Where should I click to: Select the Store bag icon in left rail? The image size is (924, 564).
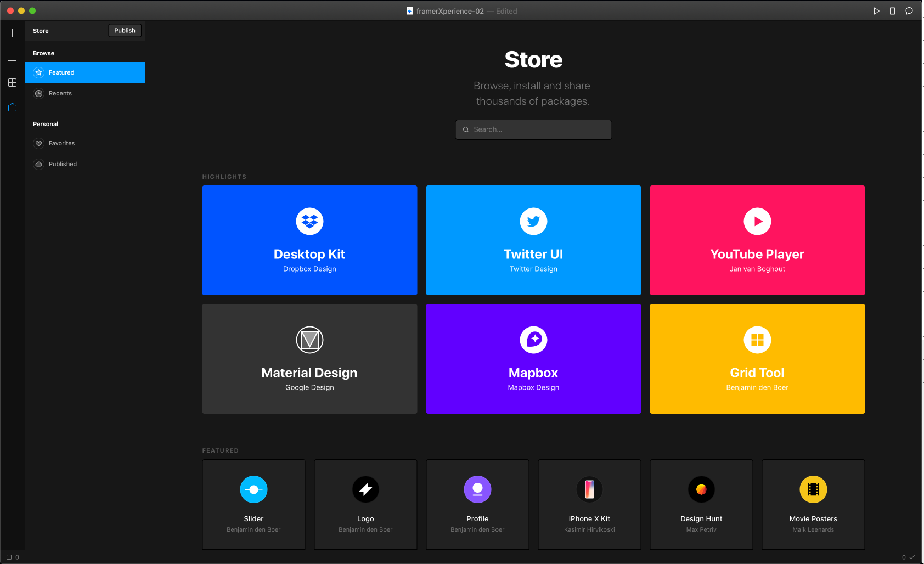click(12, 108)
